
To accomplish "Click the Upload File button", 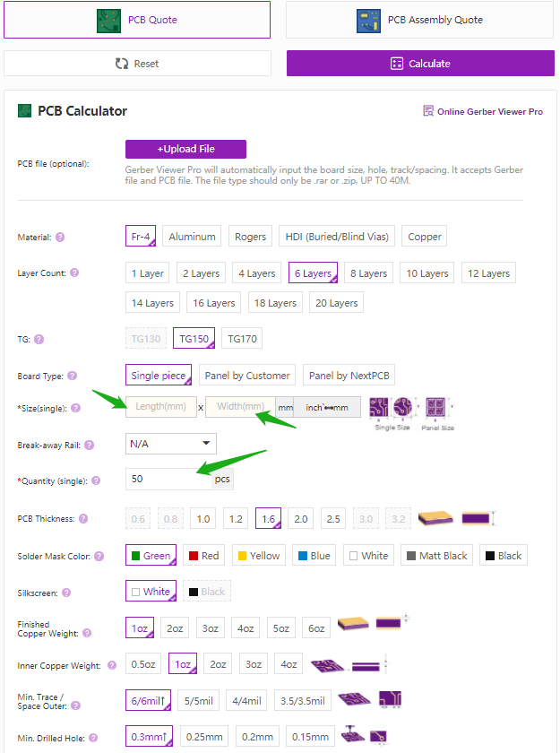I will [185, 149].
